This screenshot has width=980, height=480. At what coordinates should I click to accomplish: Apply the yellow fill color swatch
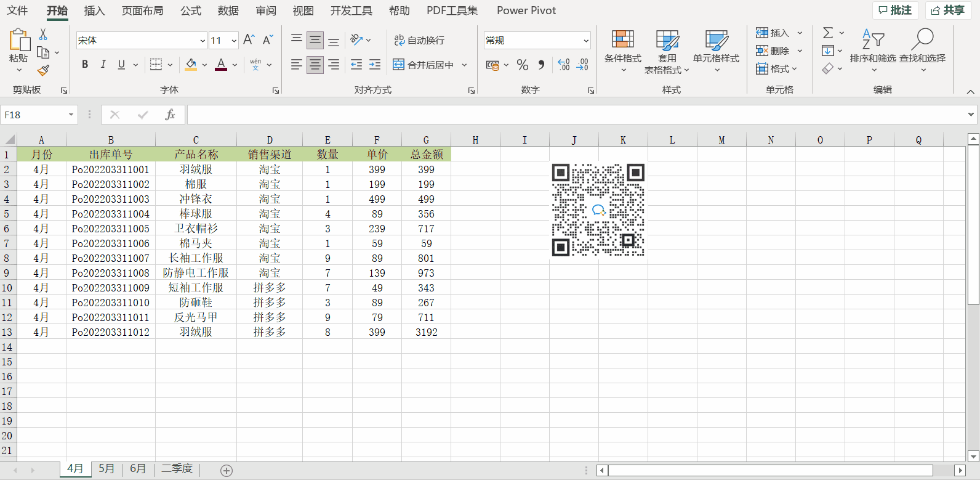click(x=191, y=65)
